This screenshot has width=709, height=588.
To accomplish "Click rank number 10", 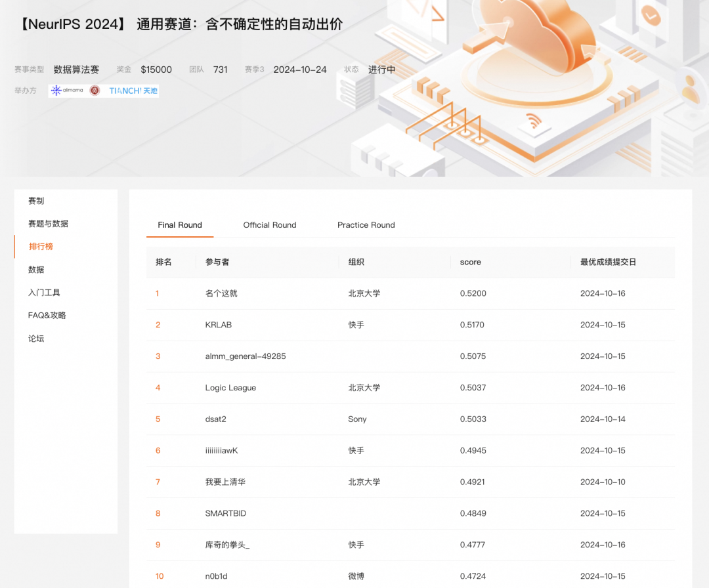I will coord(160,576).
